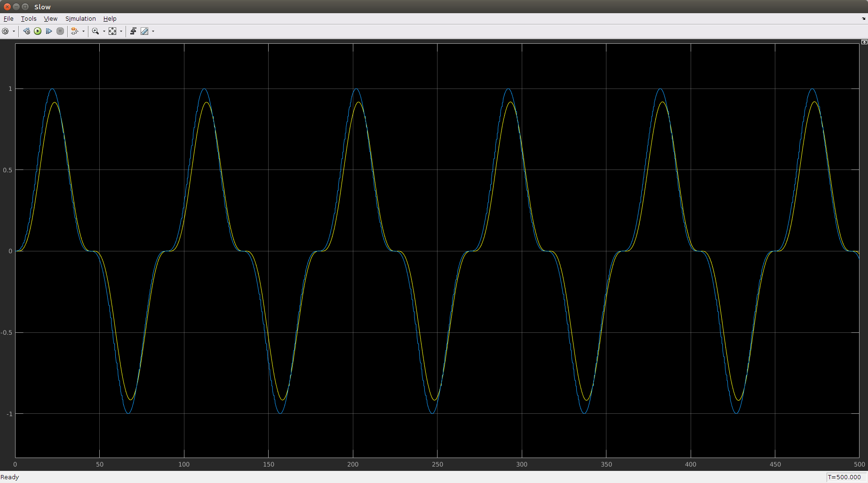Image resolution: width=868 pixels, height=483 pixels.
Task: Expand the measurements dropdown arrow
Action: pyautogui.click(x=153, y=31)
